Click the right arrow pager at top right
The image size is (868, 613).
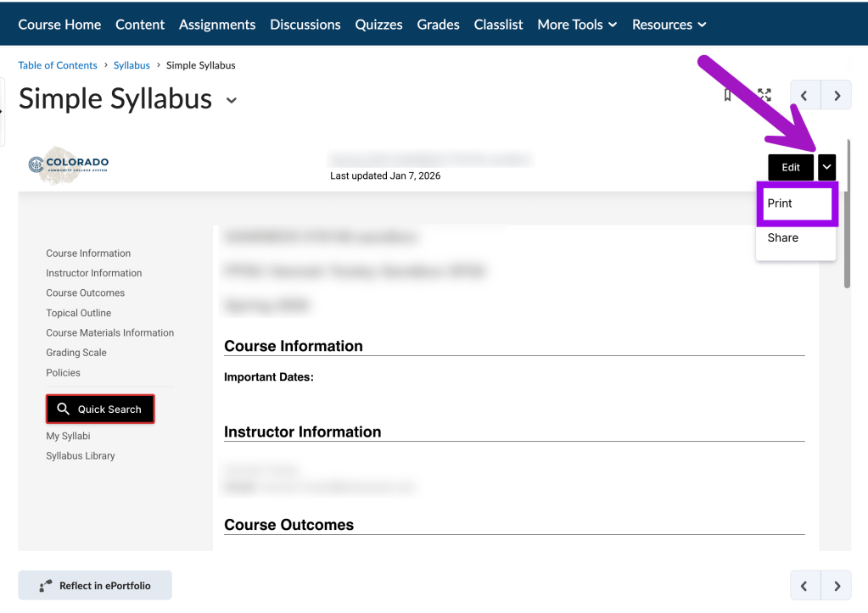(837, 95)
